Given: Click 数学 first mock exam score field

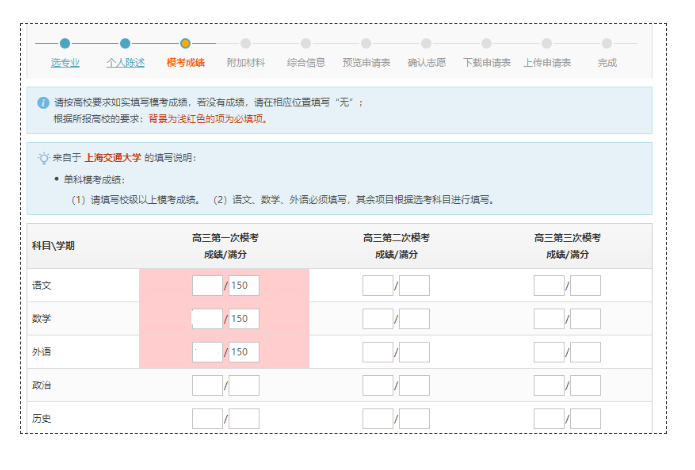Looking at the screenshot, I should pos(207,319).
